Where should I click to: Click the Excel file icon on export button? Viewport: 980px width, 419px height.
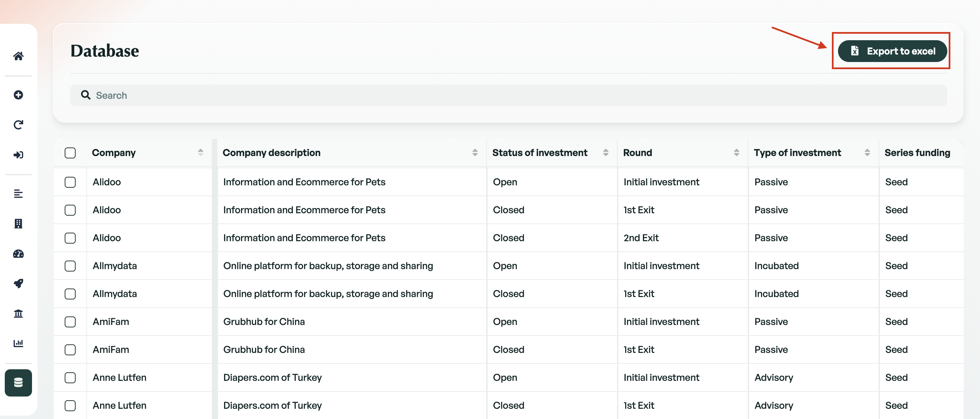[x=854, y=51]
